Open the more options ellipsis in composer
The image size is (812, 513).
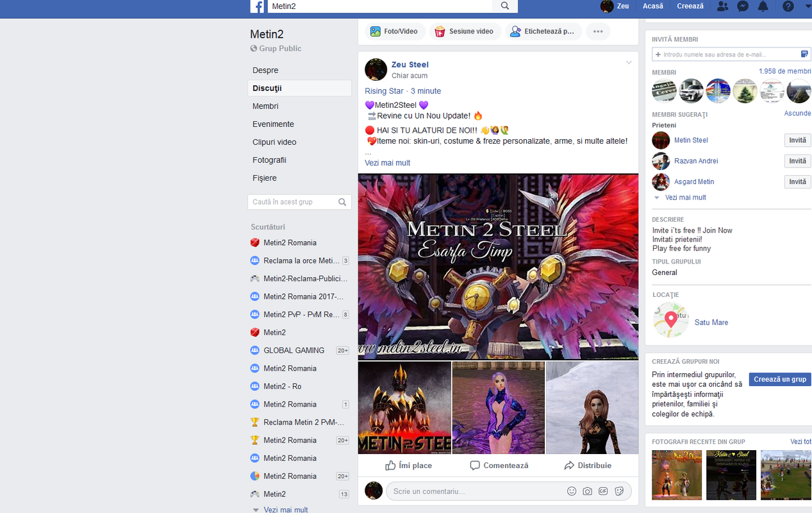598,31
